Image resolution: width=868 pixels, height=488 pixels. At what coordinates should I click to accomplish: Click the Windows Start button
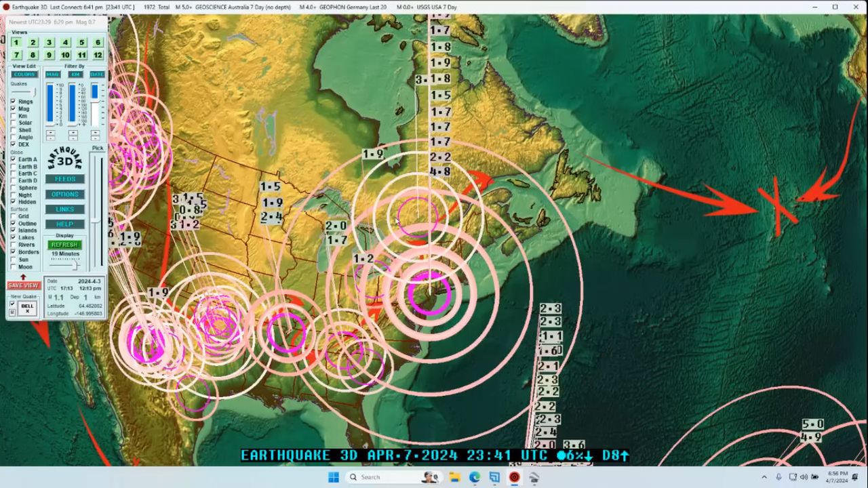[334, 477]
